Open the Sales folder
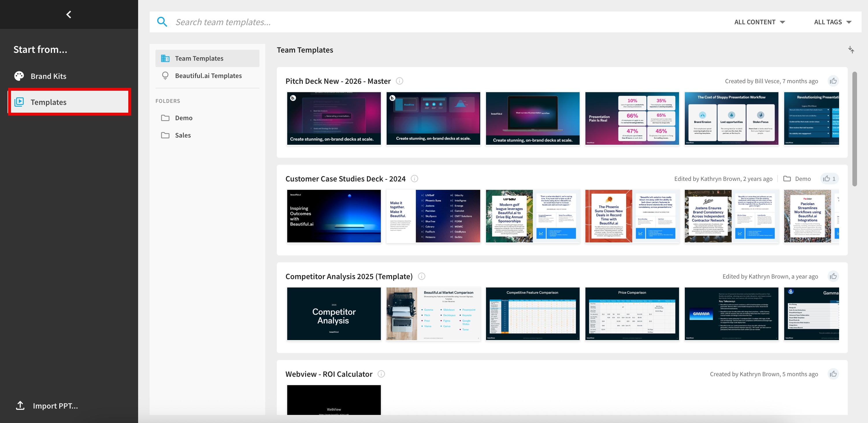This screenshot has width=868, height=423. click(207, 135)
